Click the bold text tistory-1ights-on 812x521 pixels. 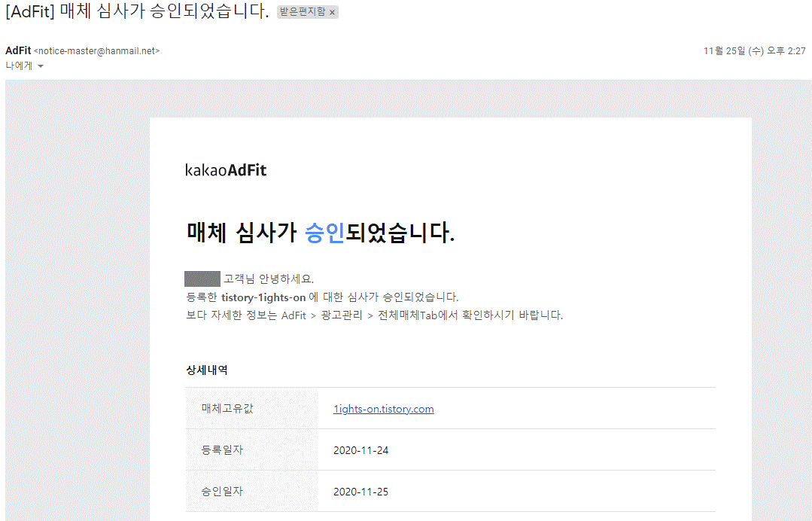point(263,297)
